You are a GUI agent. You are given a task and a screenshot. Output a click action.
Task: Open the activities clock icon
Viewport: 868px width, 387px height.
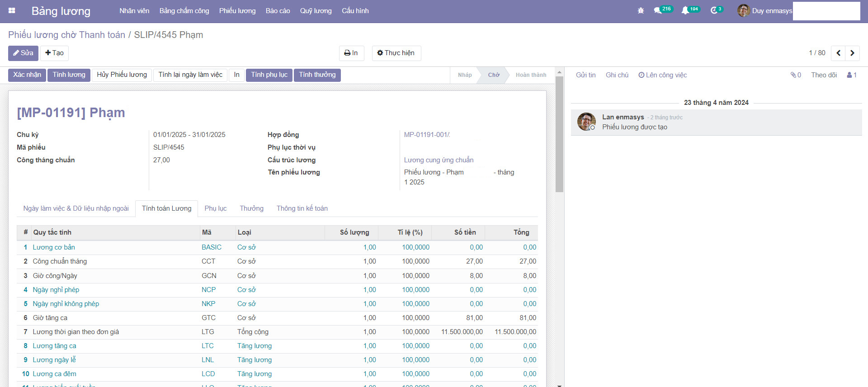pos(714,11)
